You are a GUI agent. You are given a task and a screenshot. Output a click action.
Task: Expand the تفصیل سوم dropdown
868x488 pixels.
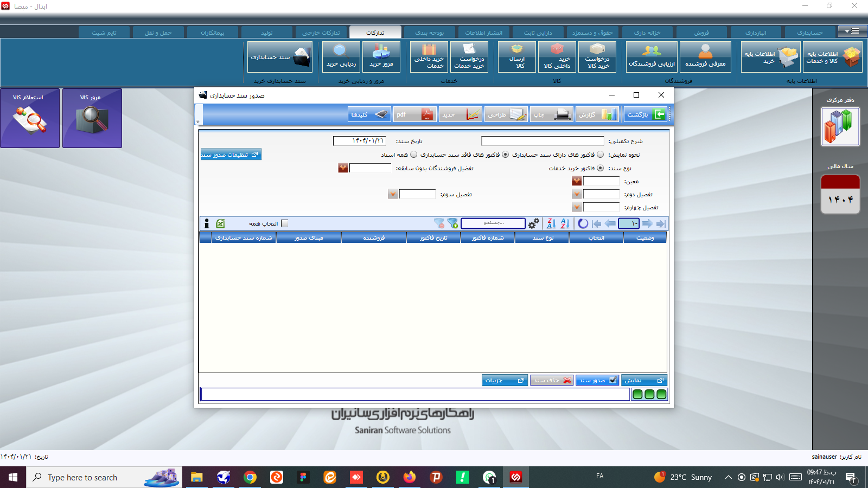click(x=392, y=194)
